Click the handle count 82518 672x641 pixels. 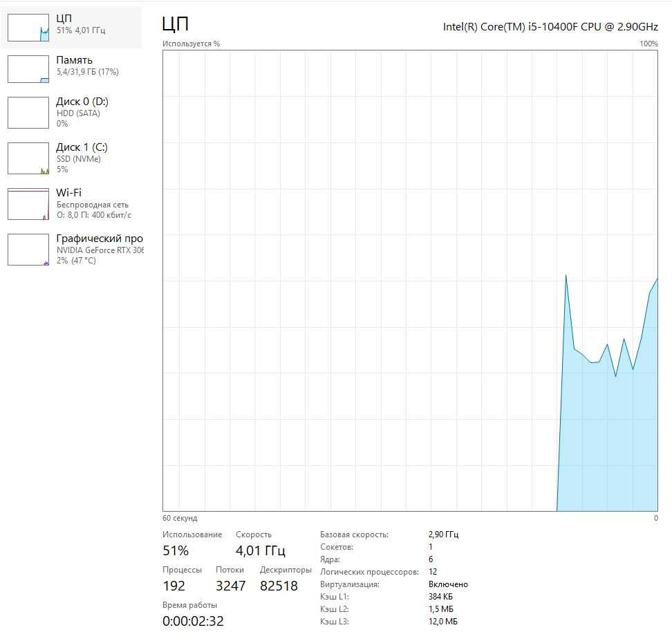coord(279,586)
